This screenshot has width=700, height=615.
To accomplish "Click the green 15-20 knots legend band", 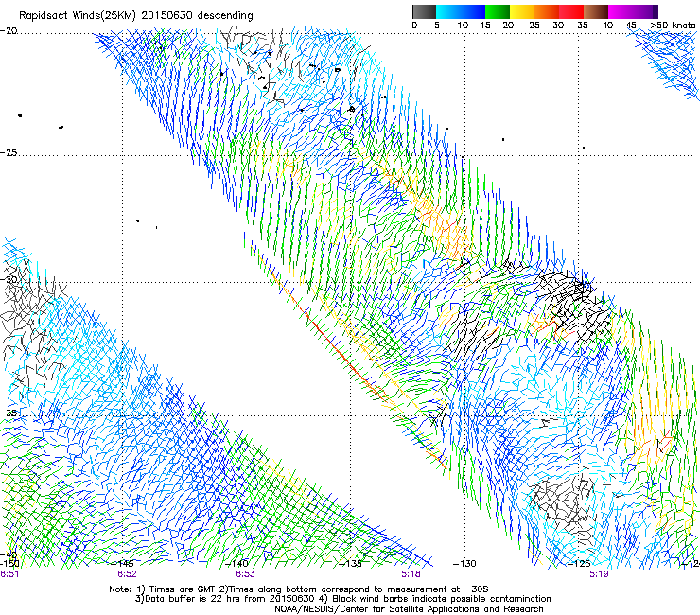I will tap(498, 11).
